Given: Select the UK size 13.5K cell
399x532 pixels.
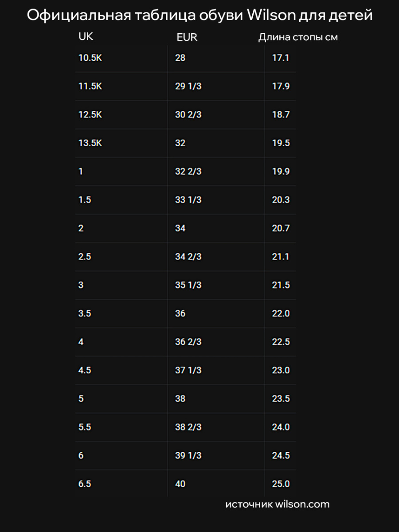Looking at the screenshot, I should coord(90,143).
